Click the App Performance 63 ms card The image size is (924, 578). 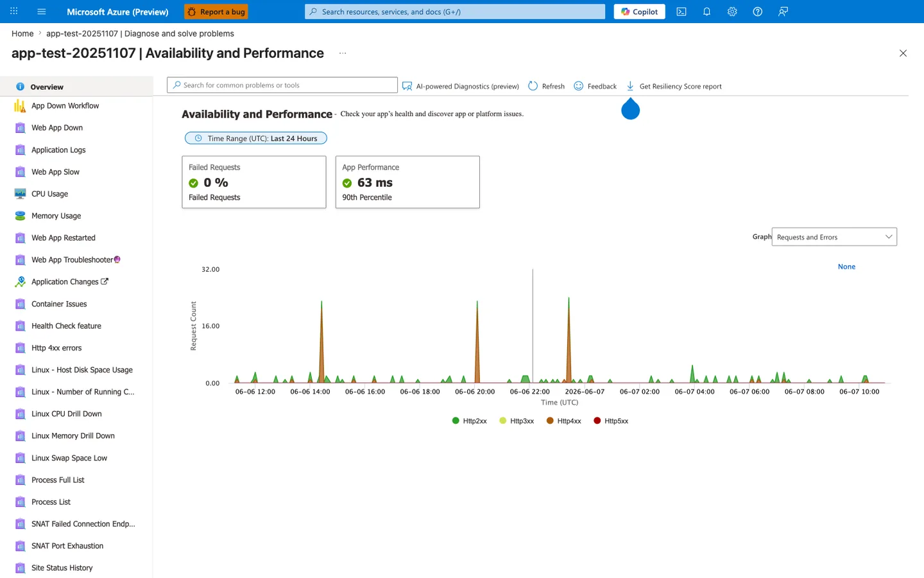point(407,182)
